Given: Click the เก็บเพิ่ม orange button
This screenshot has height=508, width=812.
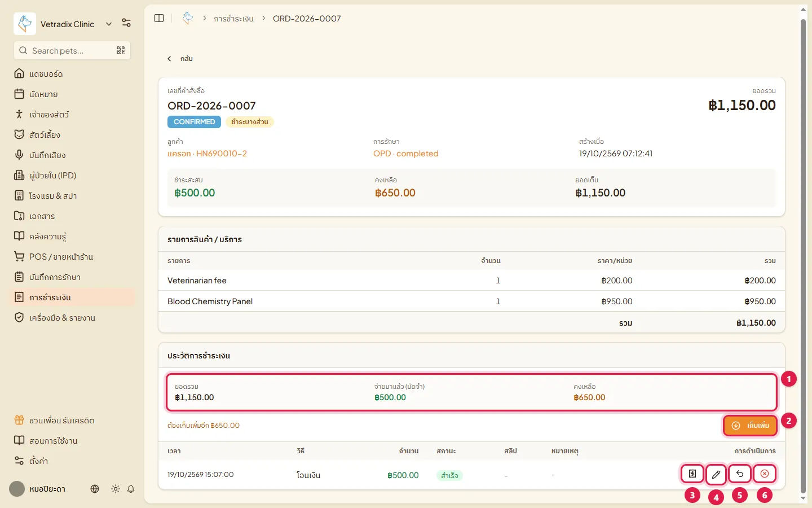Looking at the screenshot, I should pyautogui.click(x=750, y=426).
